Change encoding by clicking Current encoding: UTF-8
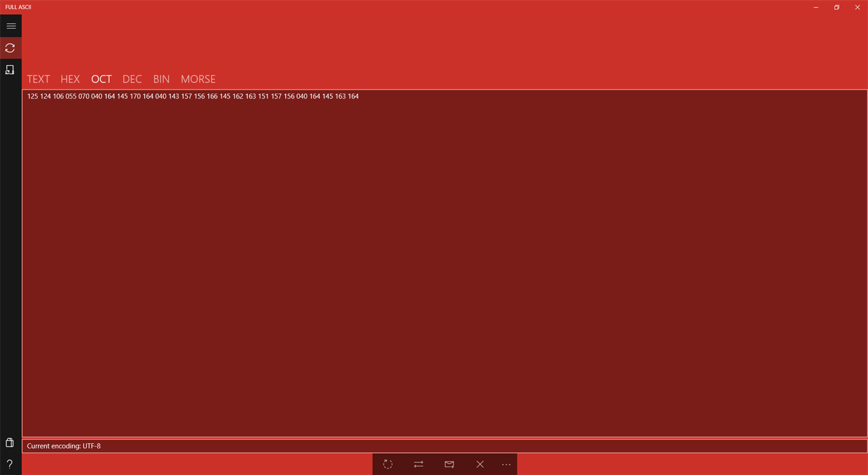 63,445
